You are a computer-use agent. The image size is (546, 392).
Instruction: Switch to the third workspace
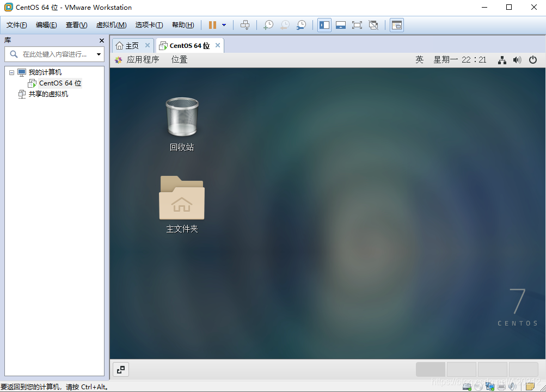(492, 369)
